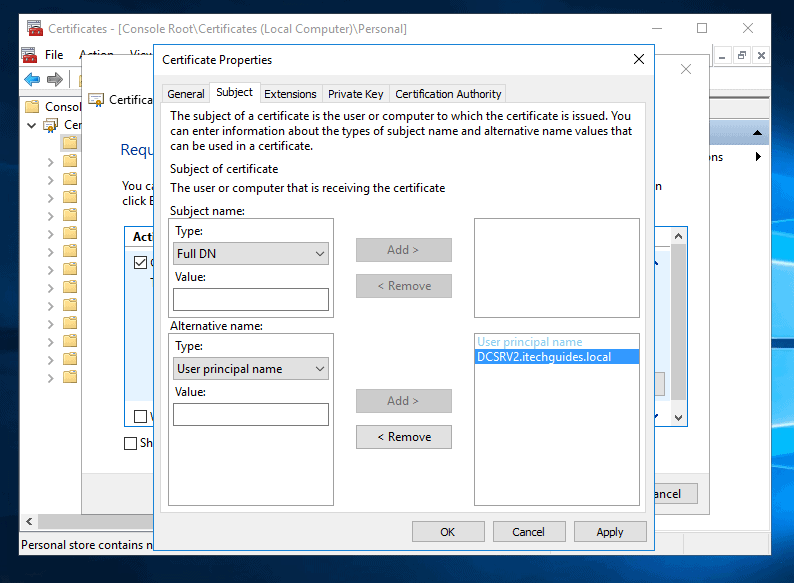Select the highlighted Personal folder icon
Viewport: 794px width, 583px height.
point(70,143)
